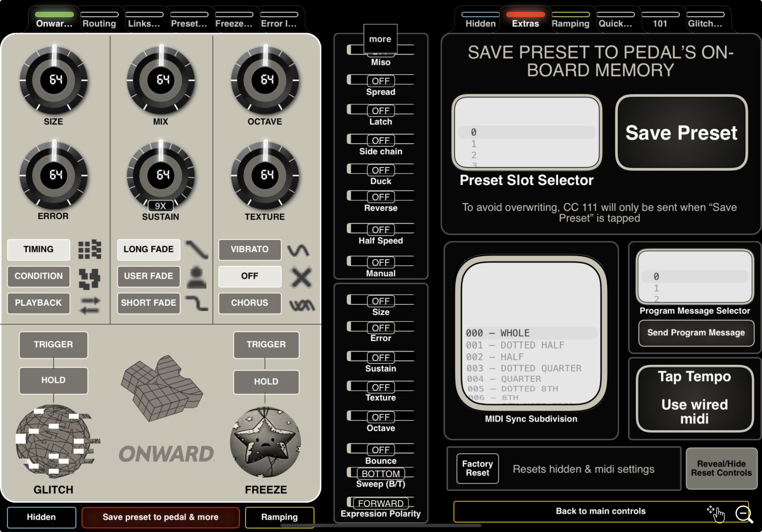The width and height of the screenshot is (762, 532).
Task: Click the TEXTURE knob
Action: [265, 175]
